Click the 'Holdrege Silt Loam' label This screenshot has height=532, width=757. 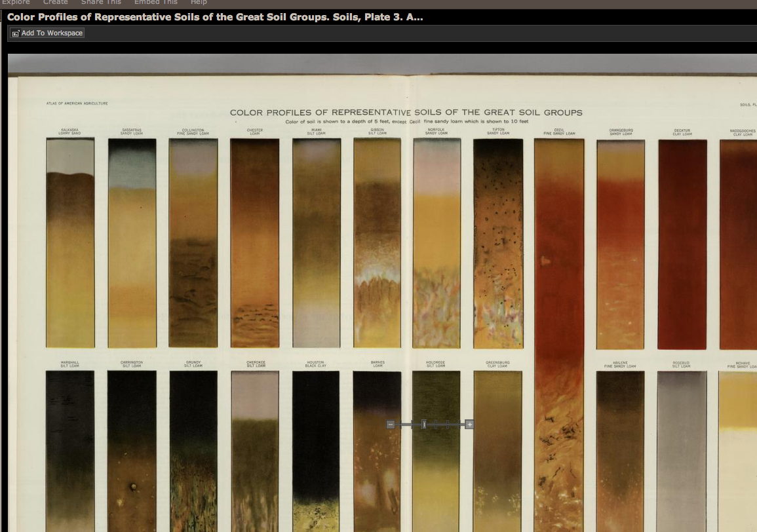[x=435, y=364]
